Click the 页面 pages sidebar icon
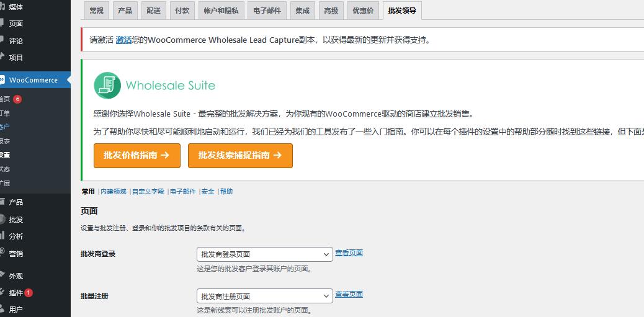Image resolution: width=644 pixels, height=317 pixels. click(2, 24)
